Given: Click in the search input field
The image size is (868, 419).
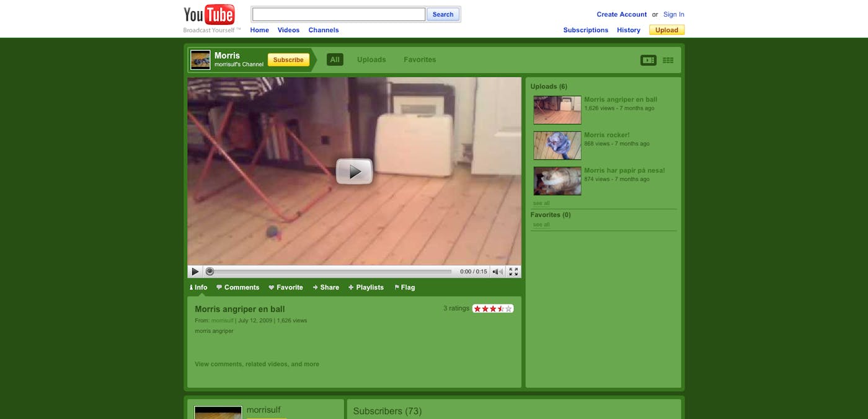Looking at the screenshot, I should (x=339, y=14).
